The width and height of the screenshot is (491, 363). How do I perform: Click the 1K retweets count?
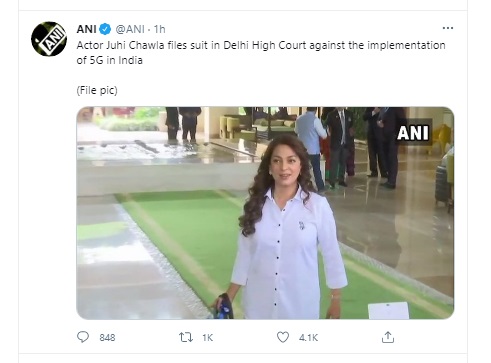pos(207,338)
